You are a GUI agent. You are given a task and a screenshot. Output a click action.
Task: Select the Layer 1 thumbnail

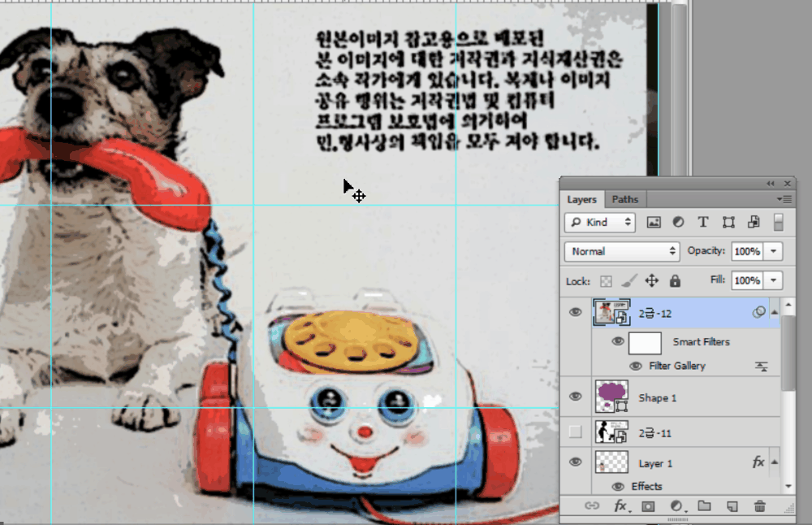pyautogui.click(x=611, y=462)
